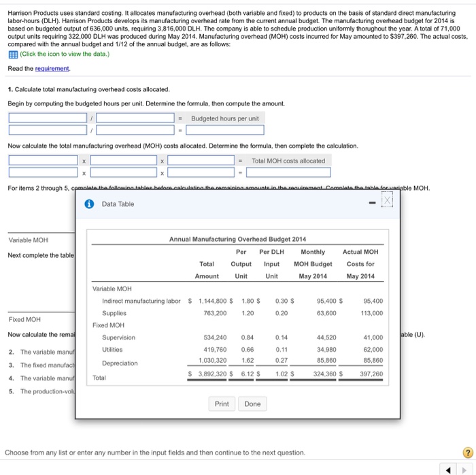Screen dimensions: 476x475
Task: Click the 'Utilities' row label
Action: pos(112,350)
